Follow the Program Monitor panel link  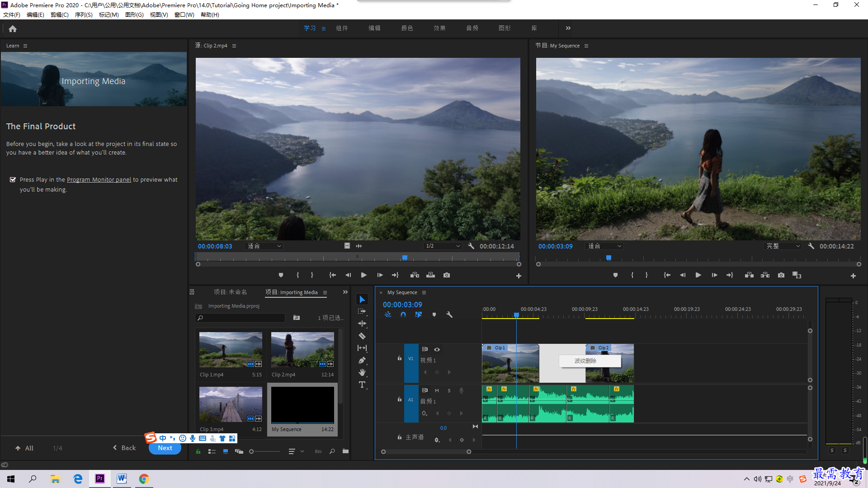click(x=99, y=179)
